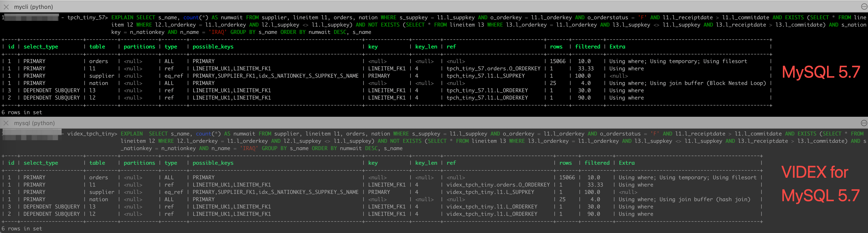The image size is (868, 233).
Task: Click videx_tpch_tiny.orders.O_ORDERKEY ref cell
Action: pos(498,185)
